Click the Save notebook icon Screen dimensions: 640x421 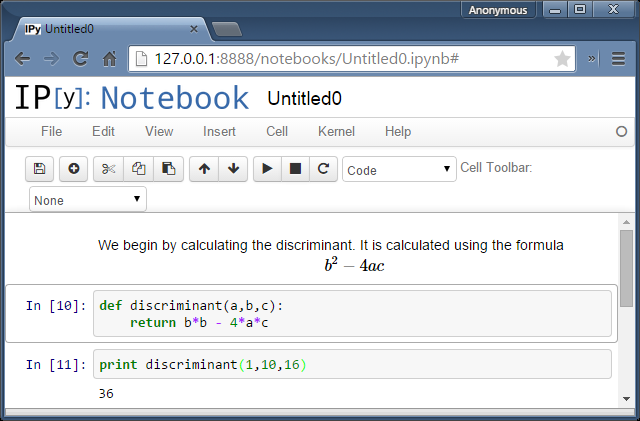(39, 169)
